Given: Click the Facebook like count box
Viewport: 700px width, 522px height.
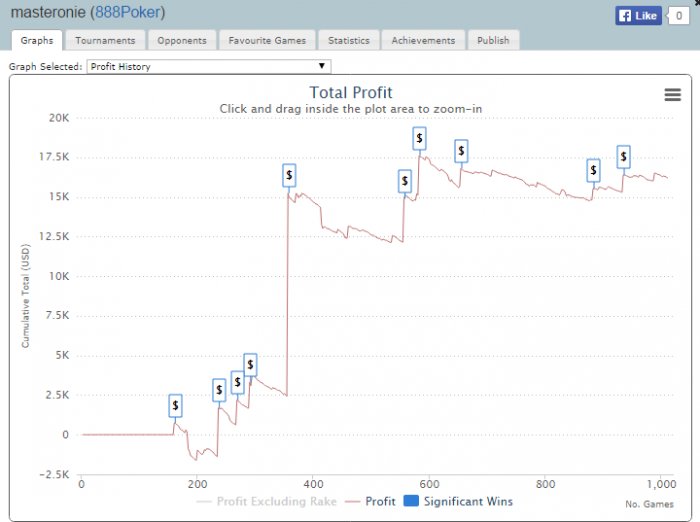Looking at the screenshot, I should [x=679, y=16].
